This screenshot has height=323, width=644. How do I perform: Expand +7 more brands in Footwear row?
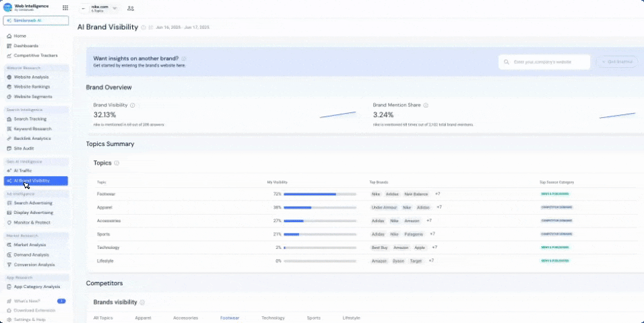tap(437, 194)
